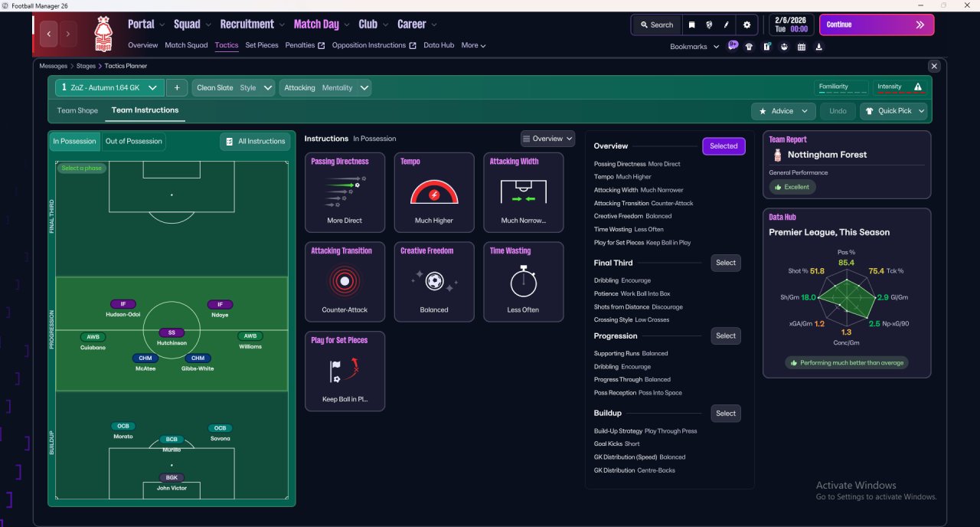Expand the More menu in sub-navigation
This screenshot has width=980, height=527.
pos(473,45)
